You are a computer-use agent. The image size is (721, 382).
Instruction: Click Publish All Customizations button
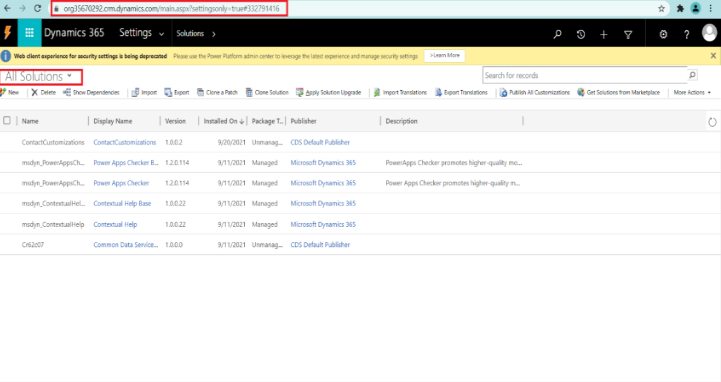point(534,92)
